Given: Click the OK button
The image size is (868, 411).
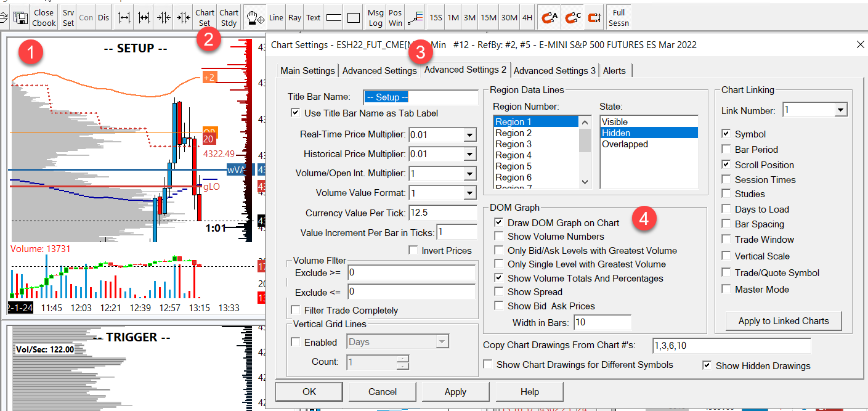Looking at the screenshot, I should [309, 392].
